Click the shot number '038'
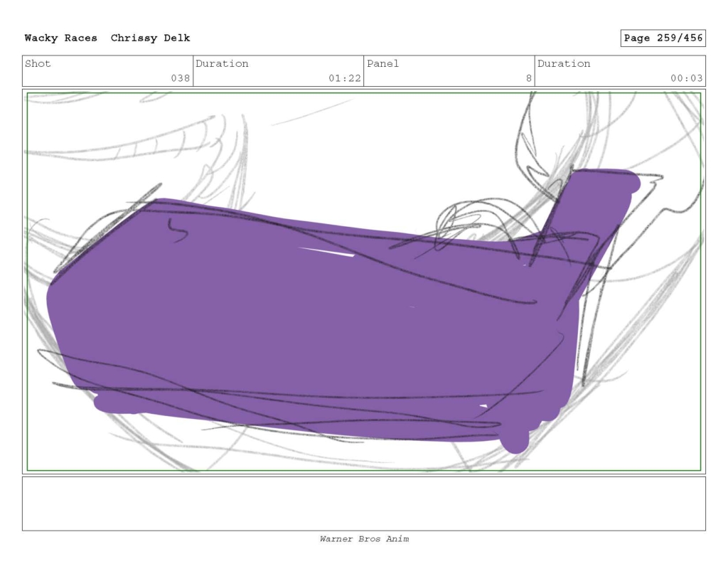The image size is (728, 564). pyautogui.click(x=181, y=78)
